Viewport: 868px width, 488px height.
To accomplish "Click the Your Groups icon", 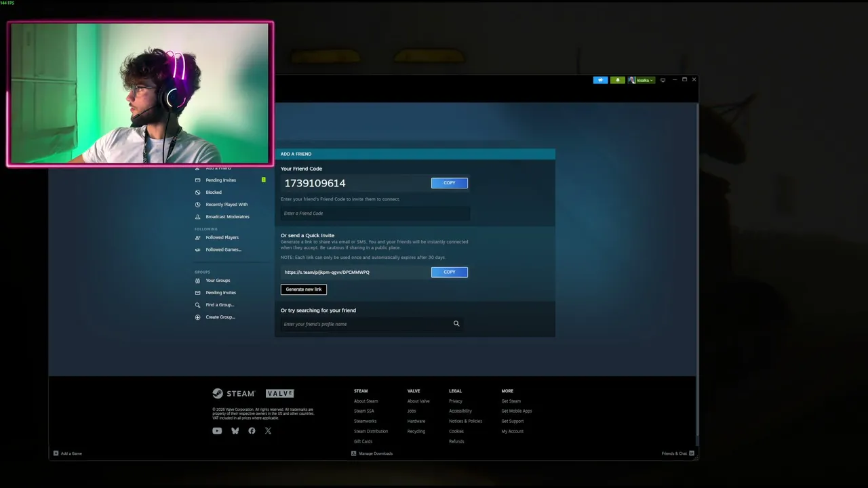I will (198, 281).
